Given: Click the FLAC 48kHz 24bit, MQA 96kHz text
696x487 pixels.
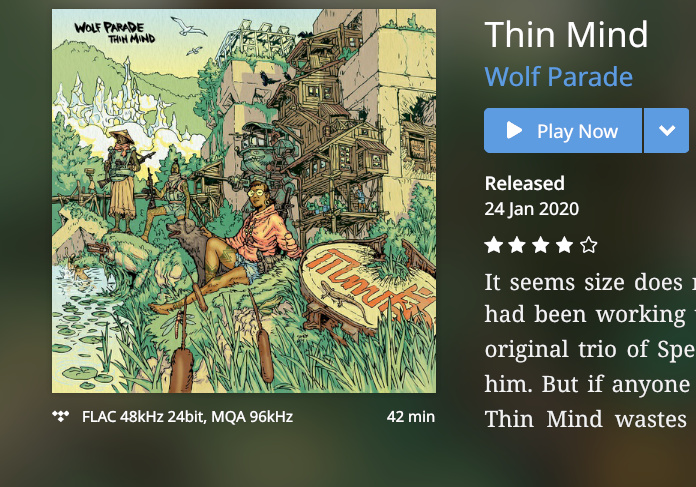Looking at the screenshot, I should click(187, 417).
